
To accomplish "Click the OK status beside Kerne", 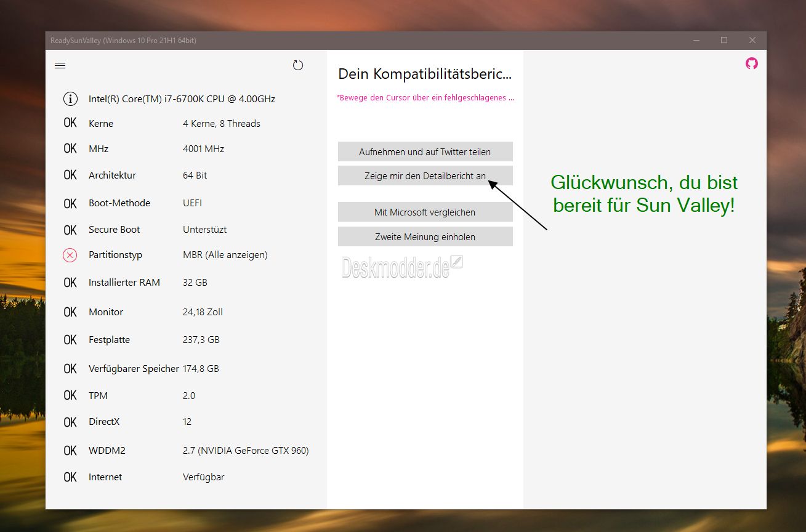I will (x=70, y=123).
